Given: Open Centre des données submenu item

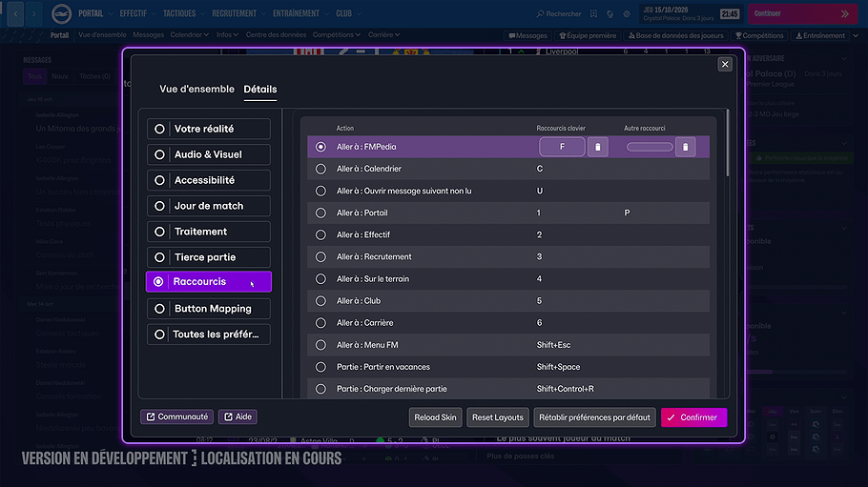Looking at the screenshot, I should 276,35.
